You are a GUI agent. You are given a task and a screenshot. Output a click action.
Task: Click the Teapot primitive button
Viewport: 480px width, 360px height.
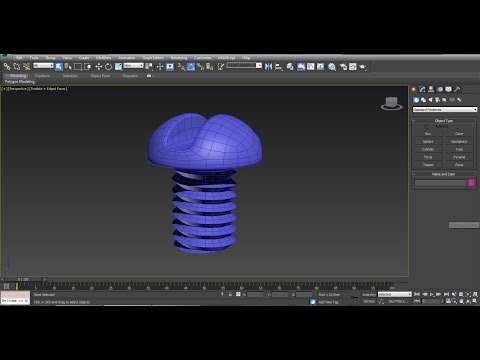click(x=428, y=165)
